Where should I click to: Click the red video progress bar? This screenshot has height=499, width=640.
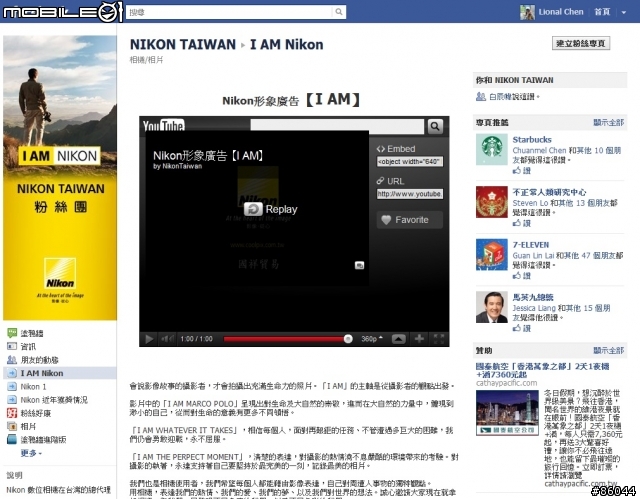tap(285, 339)
